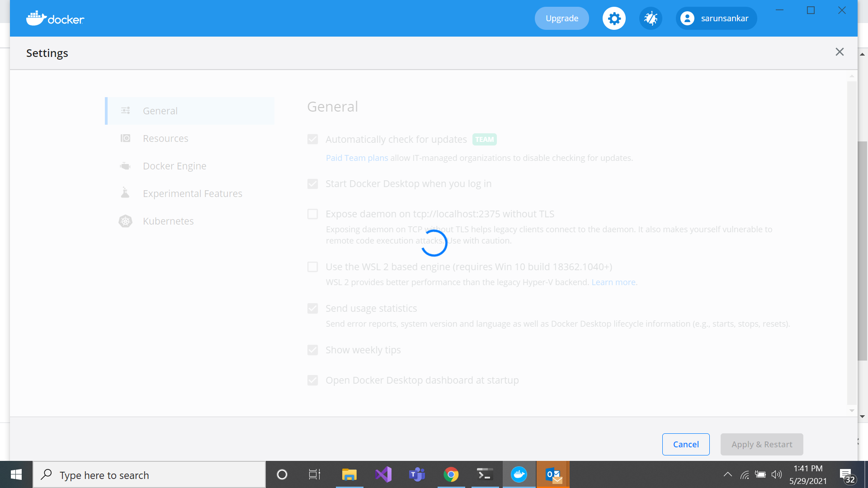Toggle Send usage statistics checkbox

point(312,309)
